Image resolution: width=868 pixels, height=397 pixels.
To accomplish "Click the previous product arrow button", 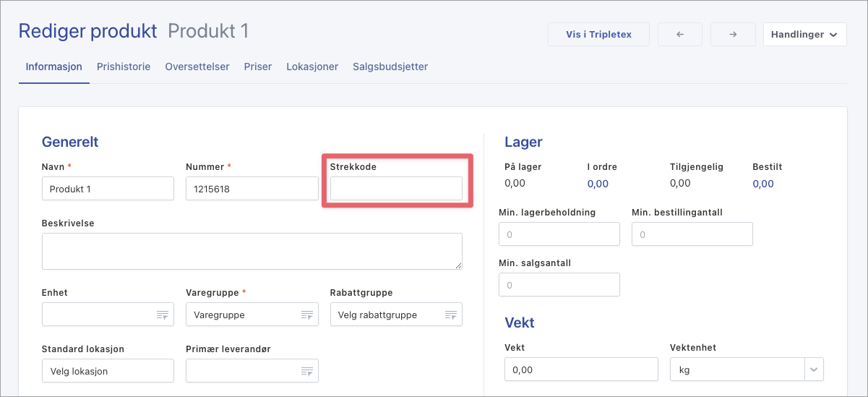I will 679,35.
